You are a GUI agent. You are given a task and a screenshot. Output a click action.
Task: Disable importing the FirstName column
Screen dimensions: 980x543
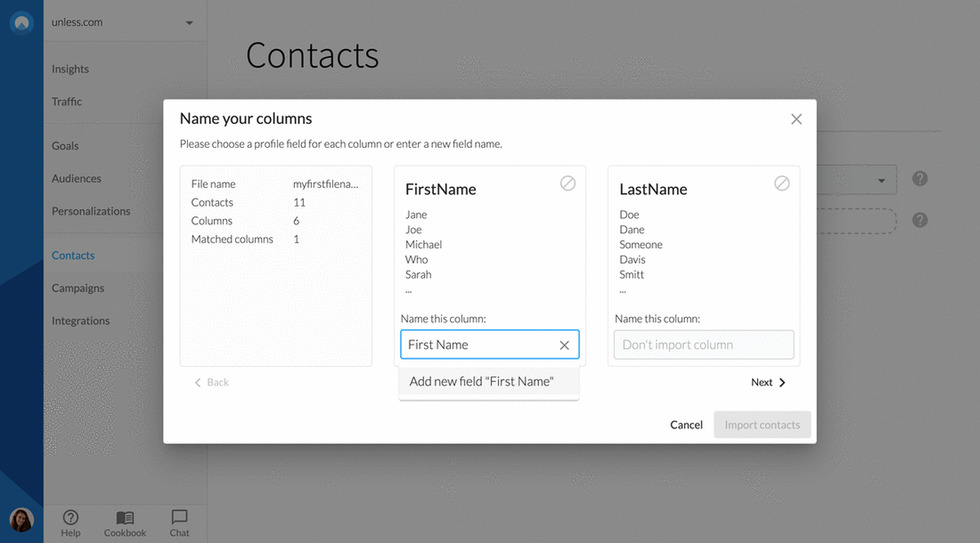coord(568,183)
